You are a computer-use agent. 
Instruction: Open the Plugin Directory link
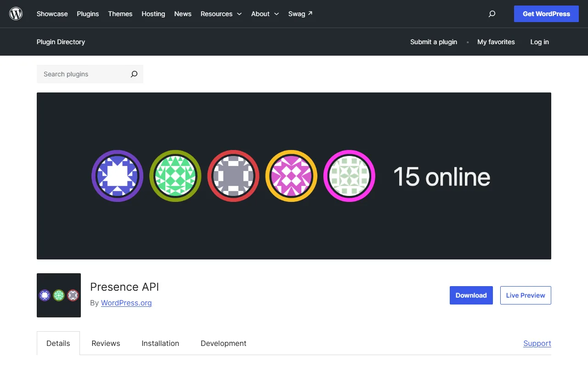[x=61, y=42]
